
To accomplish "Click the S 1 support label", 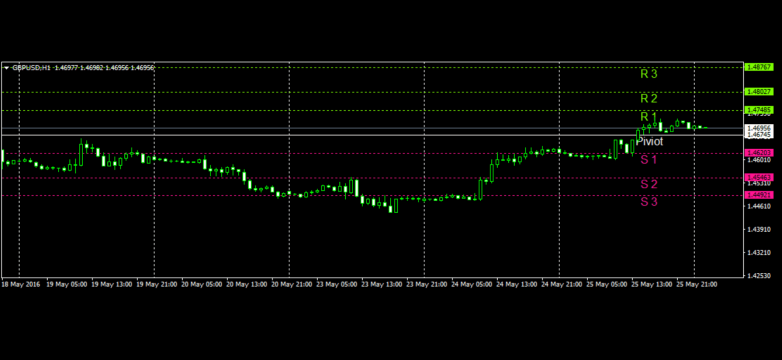I will [649, 160].
